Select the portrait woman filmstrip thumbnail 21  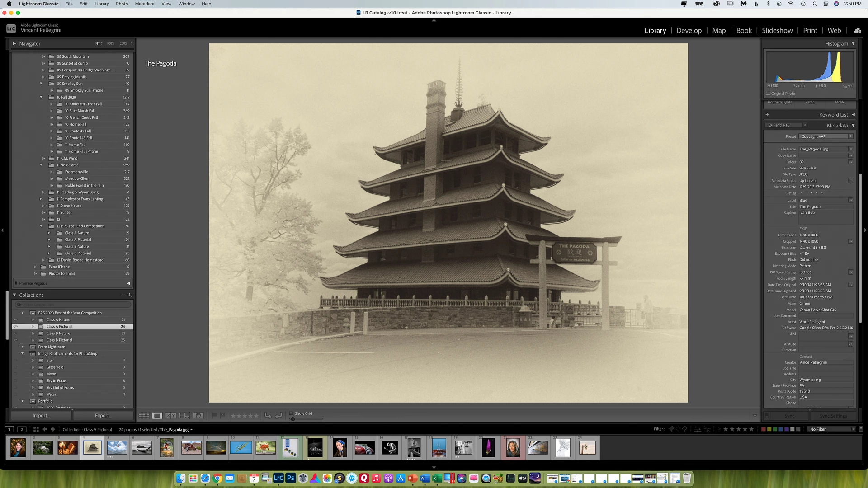point(513,448)
